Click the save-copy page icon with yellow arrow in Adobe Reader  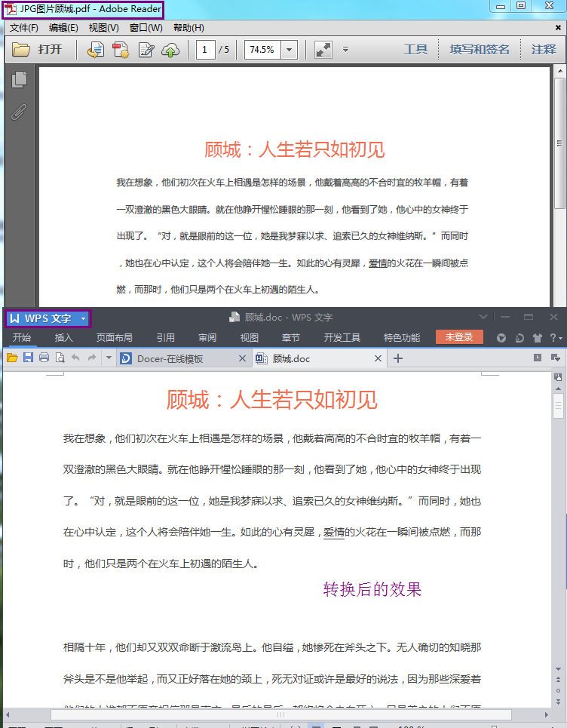coord(96,50)
